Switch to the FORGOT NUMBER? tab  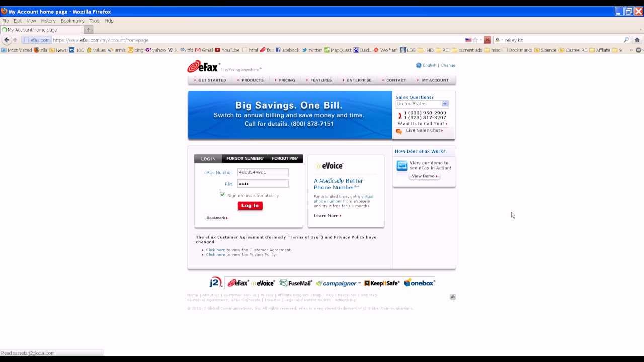(245, 158)
